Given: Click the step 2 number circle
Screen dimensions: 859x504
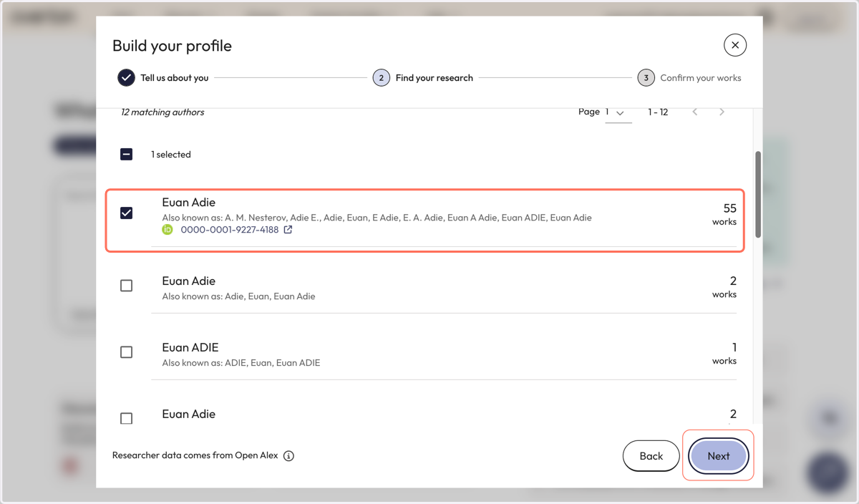Looking at the screenshot, I should pos(382,78).
